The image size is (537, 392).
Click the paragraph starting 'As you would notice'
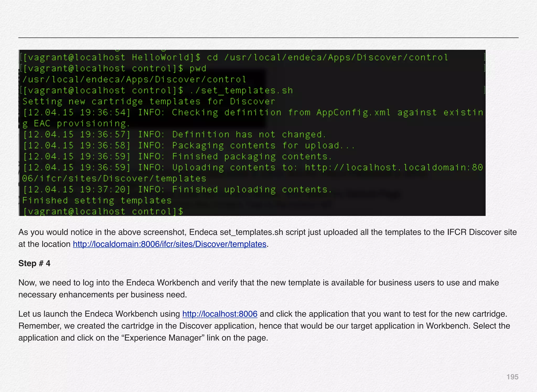point(267,238)
